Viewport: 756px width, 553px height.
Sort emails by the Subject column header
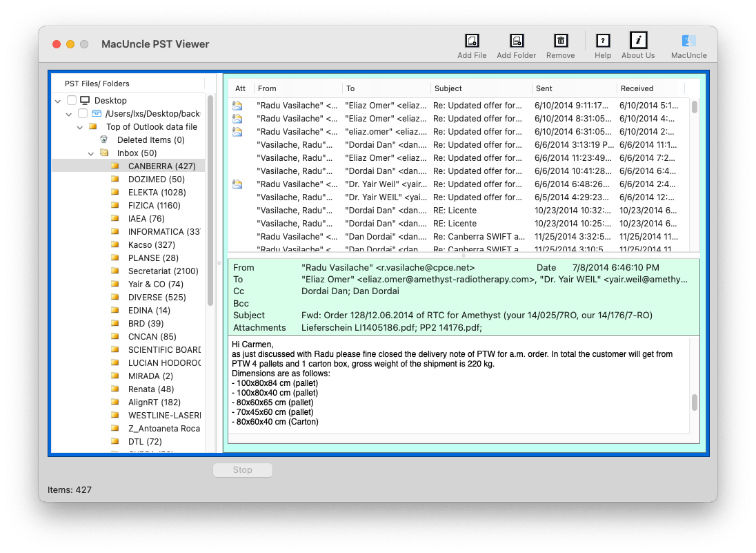pos(481,88)
